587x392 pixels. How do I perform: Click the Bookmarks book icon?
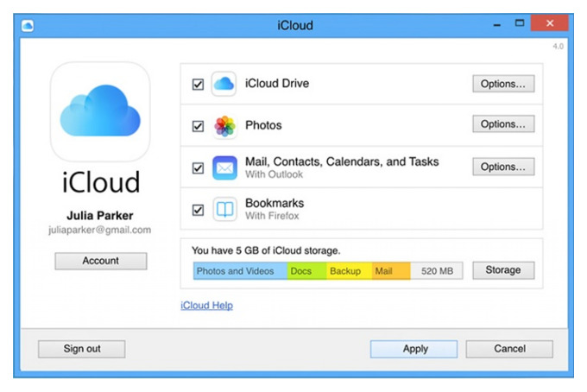[x=224, y=209]
